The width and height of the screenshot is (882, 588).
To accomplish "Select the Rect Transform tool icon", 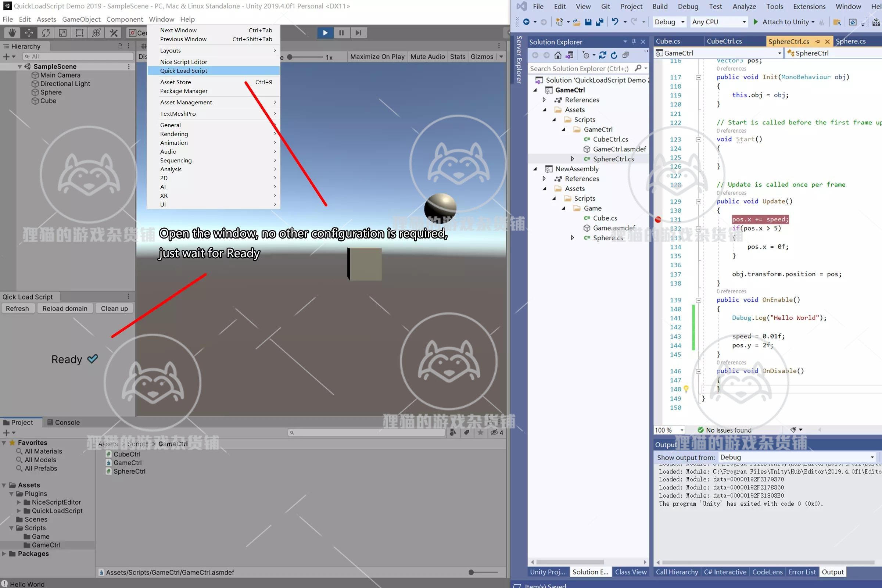I will pyautogui.click(x=79, y=33).
